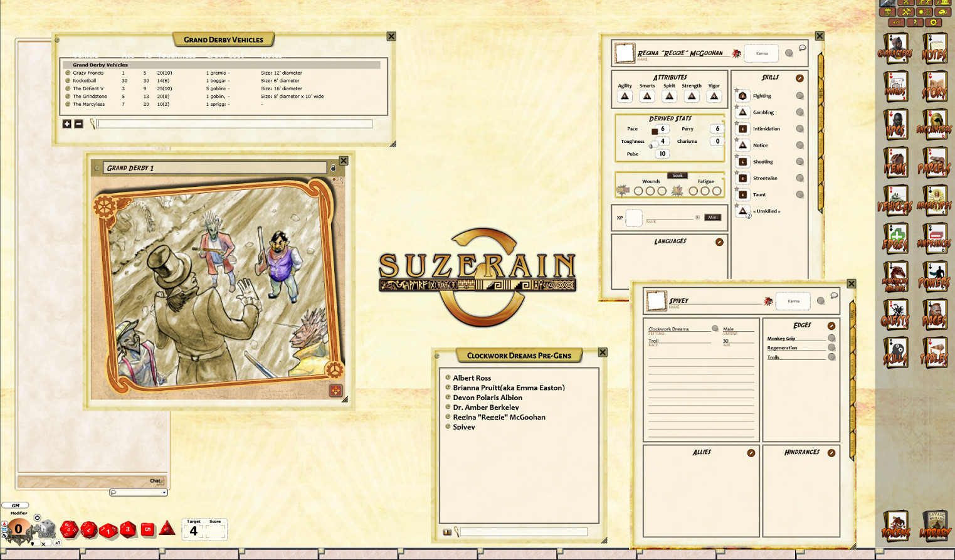This screenshot has width=955, height=560.
Task: Open the Vehicles sidebar card
Action: pyautogui.click(x=895, y=201)
